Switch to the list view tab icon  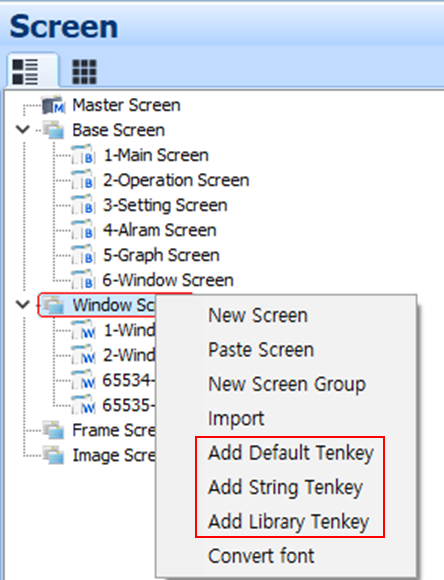pos(25,71)
